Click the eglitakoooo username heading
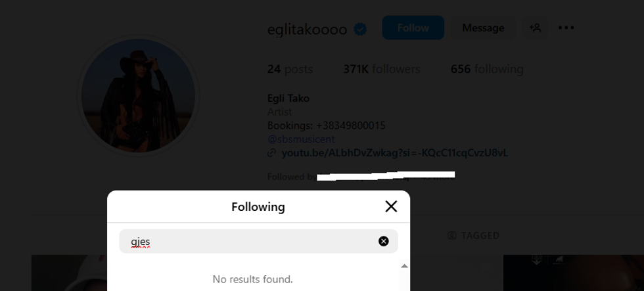Screen dimensions: 644x291 307,29
